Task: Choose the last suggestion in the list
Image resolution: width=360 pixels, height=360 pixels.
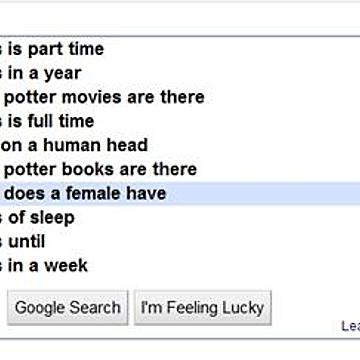Action: (x=180, y=266)
